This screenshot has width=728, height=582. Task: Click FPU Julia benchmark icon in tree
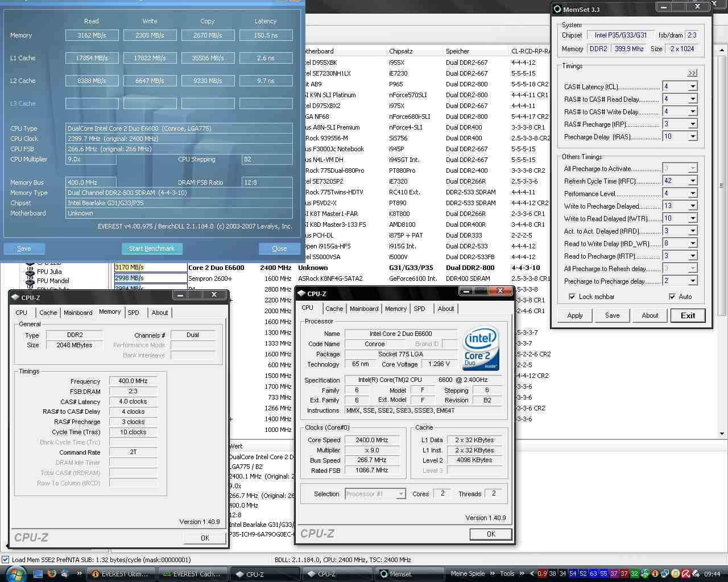(x=30, y=272)
